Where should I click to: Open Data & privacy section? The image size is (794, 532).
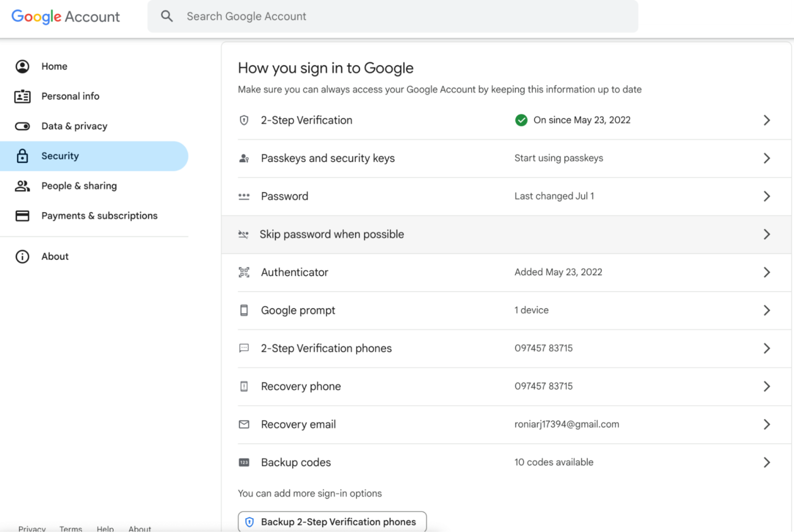click(94, 126)
